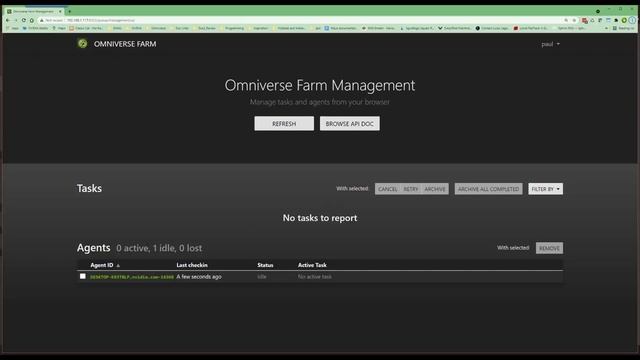
Task: Click the Last checkin column header
Action: (192, 265)
